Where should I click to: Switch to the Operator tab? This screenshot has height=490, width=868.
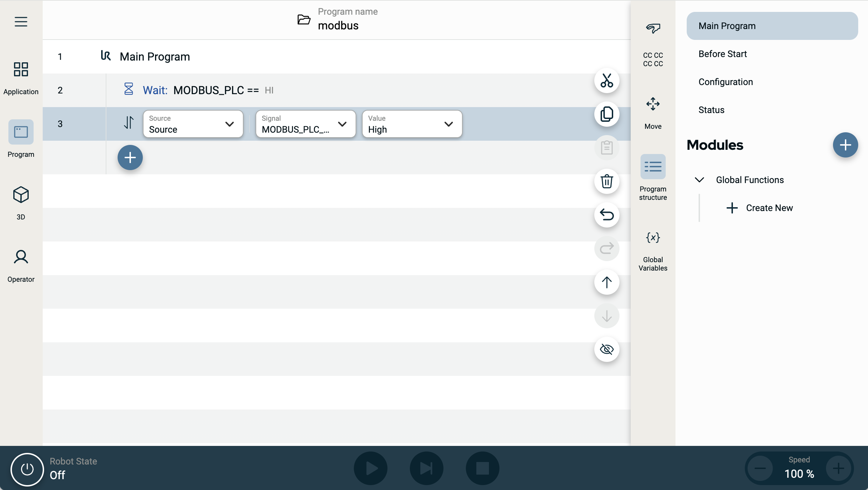21,265
